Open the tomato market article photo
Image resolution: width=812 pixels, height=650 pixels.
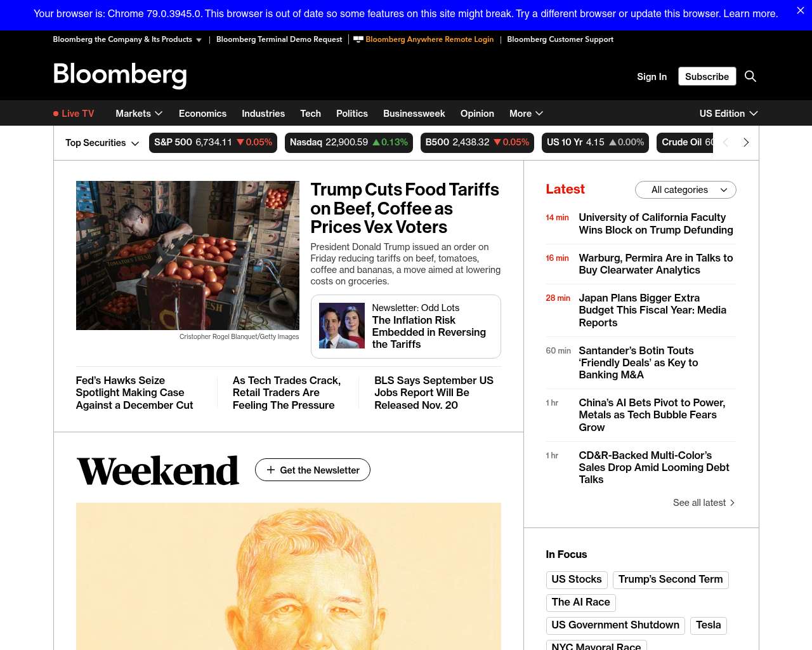click(x=188, y=255)
